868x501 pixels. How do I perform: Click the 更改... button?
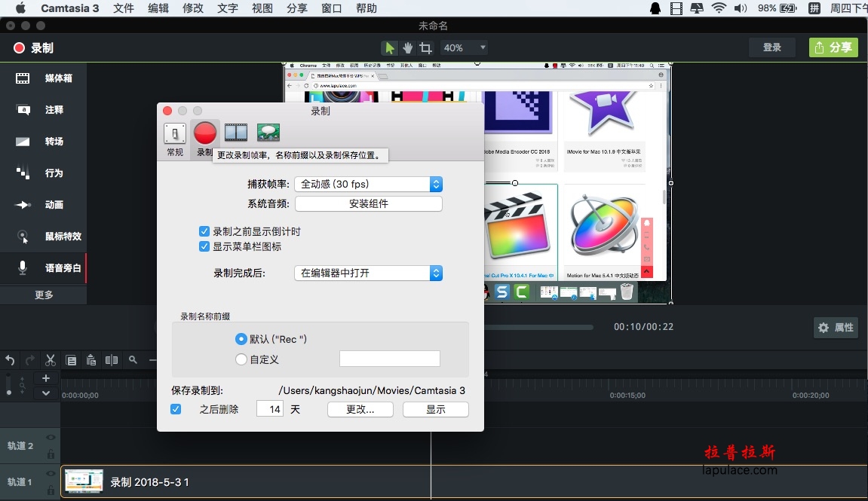[360, 409]
